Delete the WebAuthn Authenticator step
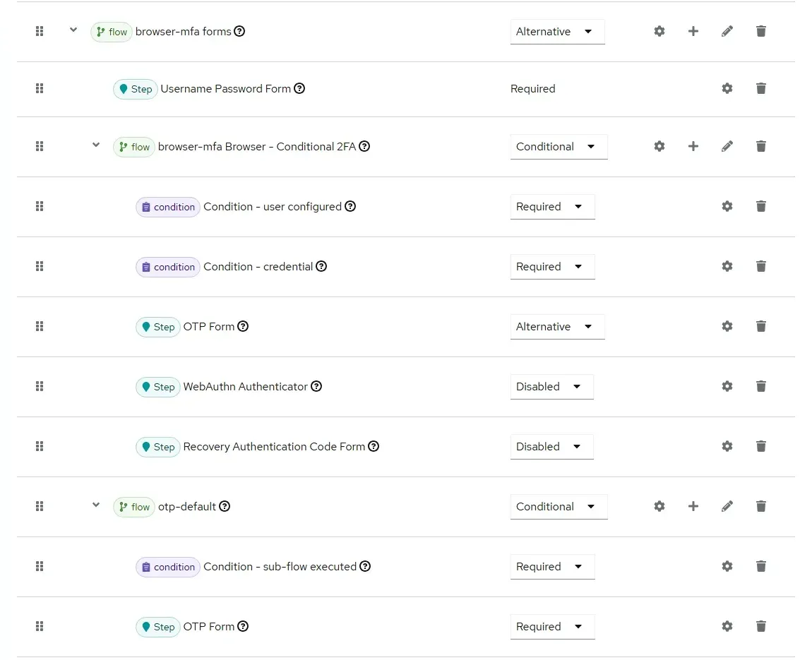The height and width of the screenshot is (660, 812). click(761, 386)
